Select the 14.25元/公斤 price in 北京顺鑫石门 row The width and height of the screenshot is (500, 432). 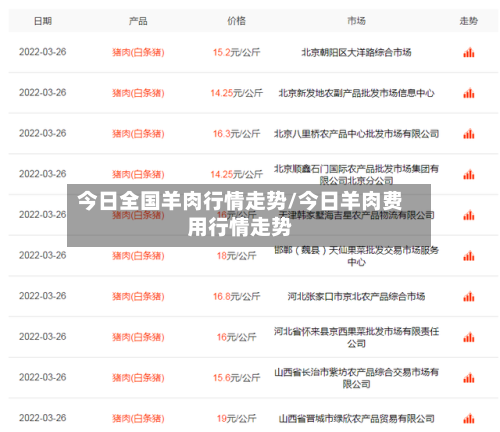click(236, 174)
